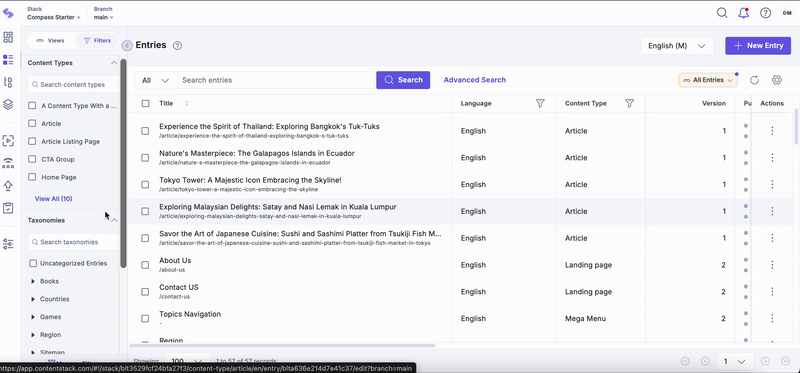The height and width of the screenshot is (373, 800).
Task: Select all entries header checkbox
Action: point(145,103)
